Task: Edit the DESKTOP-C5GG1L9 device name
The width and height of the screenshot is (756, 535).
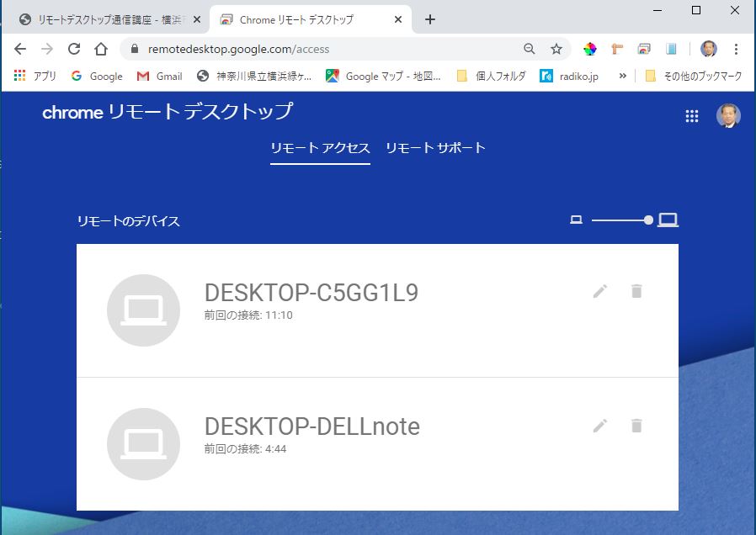Action: coord(600,291)
